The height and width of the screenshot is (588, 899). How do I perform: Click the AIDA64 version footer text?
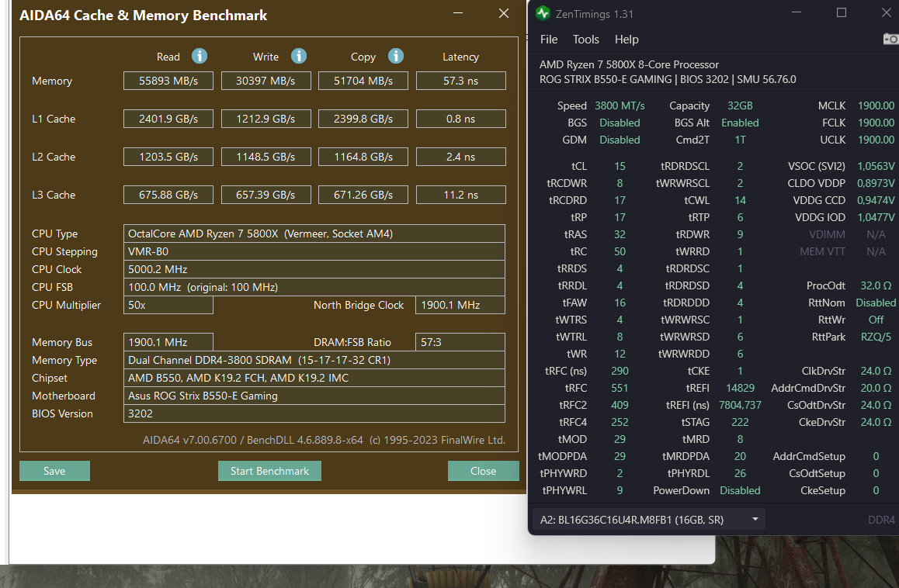coord(324,440)
